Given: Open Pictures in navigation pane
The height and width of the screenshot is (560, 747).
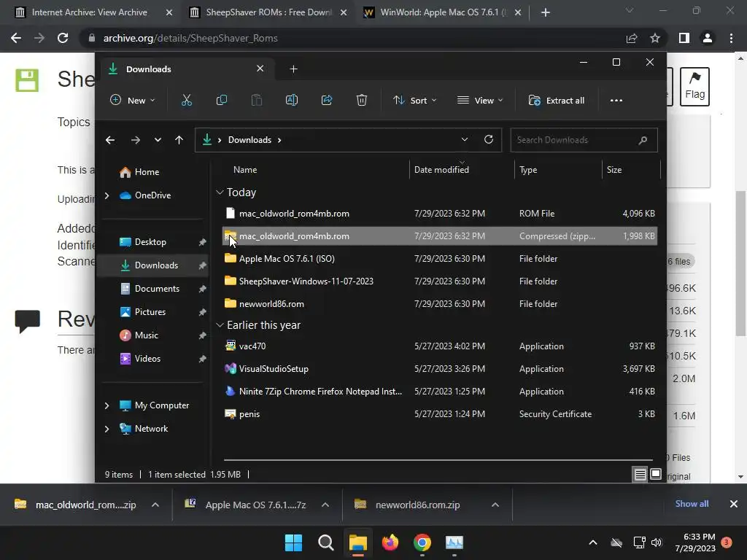Looking at the screenshot, I should point(150,312).
